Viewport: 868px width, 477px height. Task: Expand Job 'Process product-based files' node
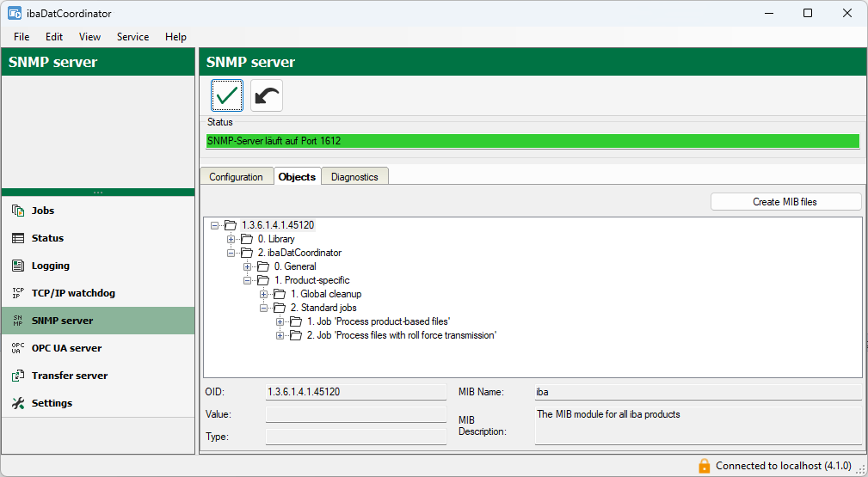pos(280,321)
